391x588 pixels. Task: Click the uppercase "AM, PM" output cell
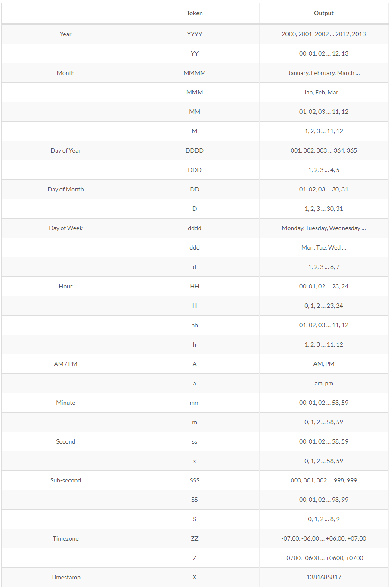pyautogui.click(x=324, y=364)
